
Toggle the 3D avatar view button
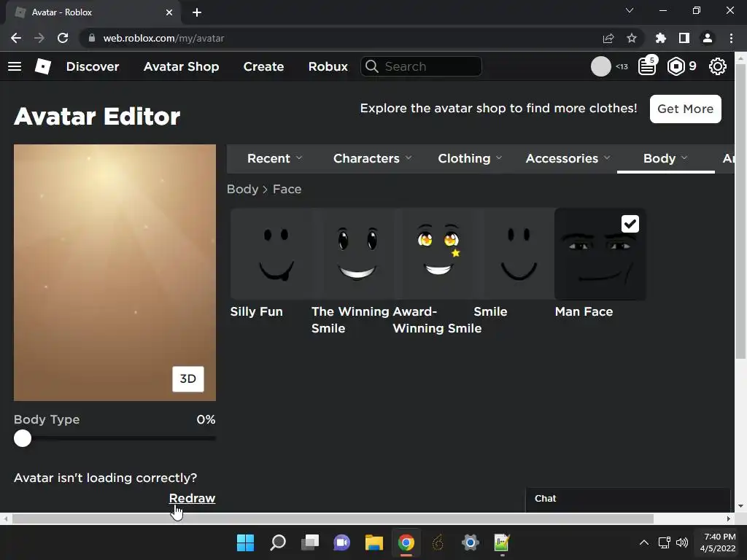click(x=188, y=379)
